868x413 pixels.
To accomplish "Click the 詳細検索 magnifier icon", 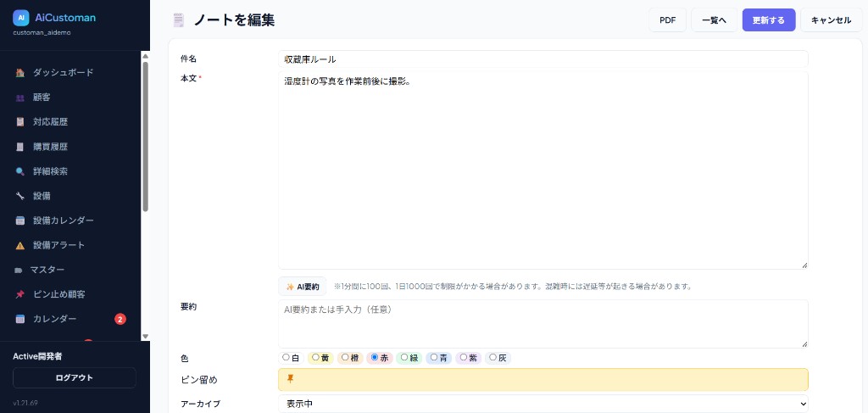I will 20,171.
